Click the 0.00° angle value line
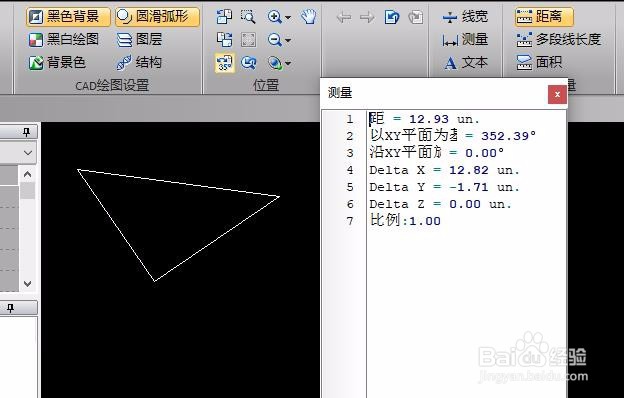The image size is (624, 398). [x=437, y=153]
